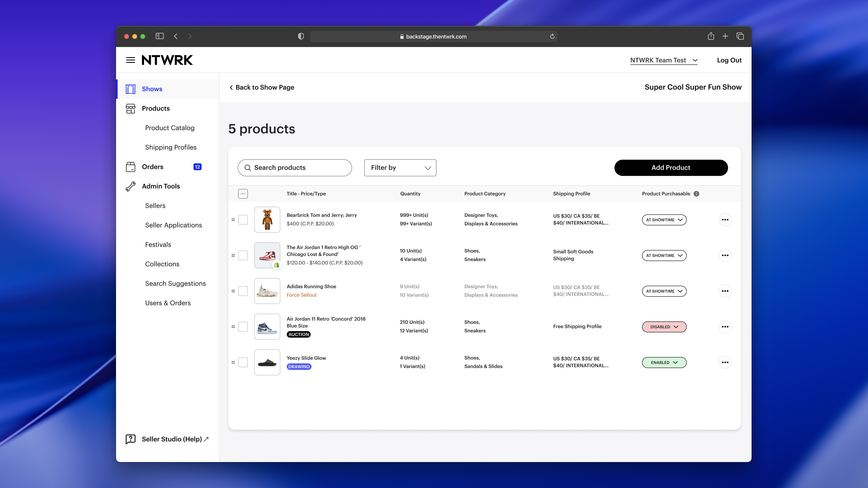This screenshot has width=868, height=488.
Task: Open Orders section in sidebar
Action: coord(152,167)
